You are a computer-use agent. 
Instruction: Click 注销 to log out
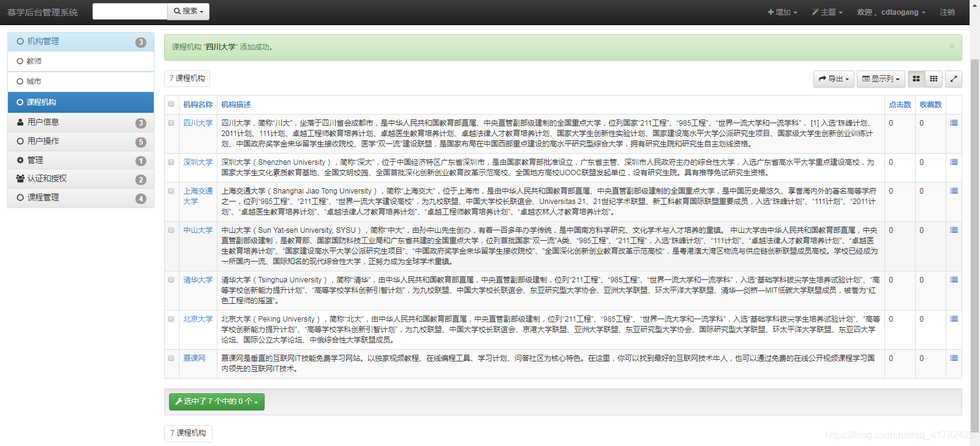tap(948, 12)
